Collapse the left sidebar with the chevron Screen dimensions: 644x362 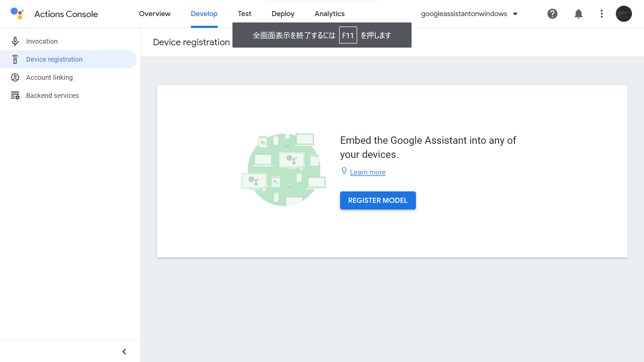[124, 352]
